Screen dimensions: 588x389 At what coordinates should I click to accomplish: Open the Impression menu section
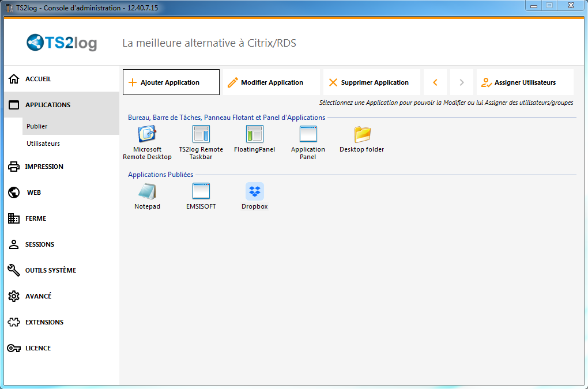[62, 167]
